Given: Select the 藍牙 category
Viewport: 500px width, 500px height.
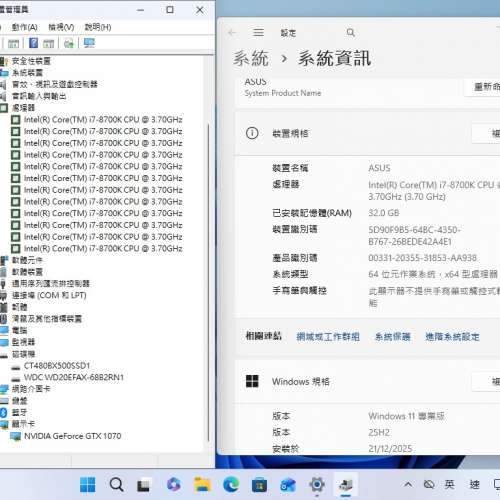Looking at the screenshot, I should [20, 412].
